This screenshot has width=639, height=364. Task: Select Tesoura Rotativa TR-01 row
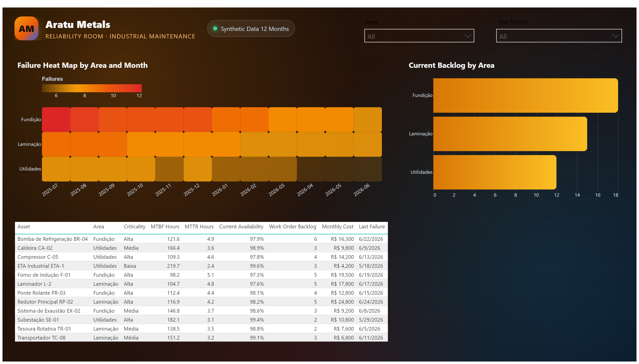[201, 329]
